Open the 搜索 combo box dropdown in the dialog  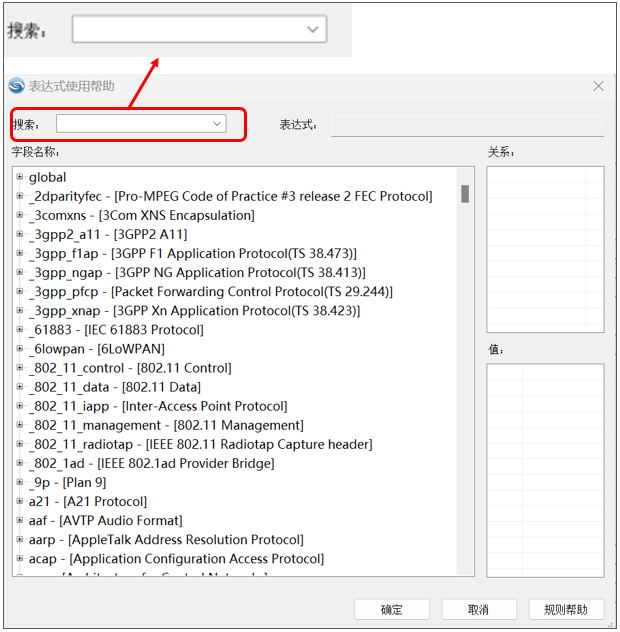click(217, 123)
